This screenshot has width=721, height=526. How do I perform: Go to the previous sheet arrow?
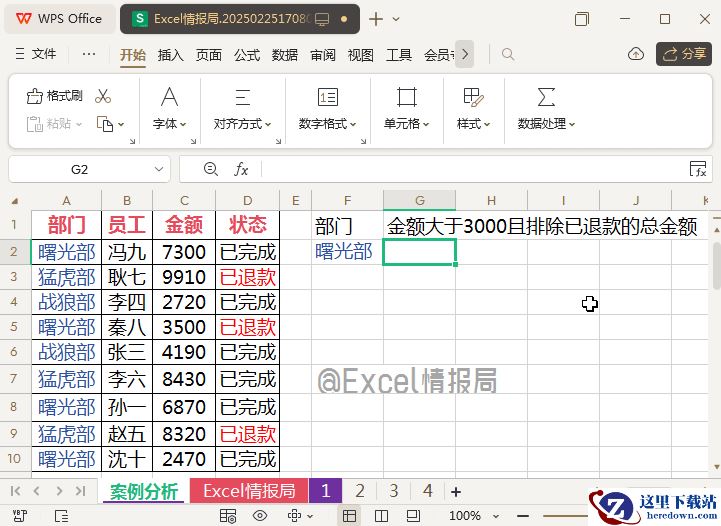pyautogui.click(x=36, y=491)
